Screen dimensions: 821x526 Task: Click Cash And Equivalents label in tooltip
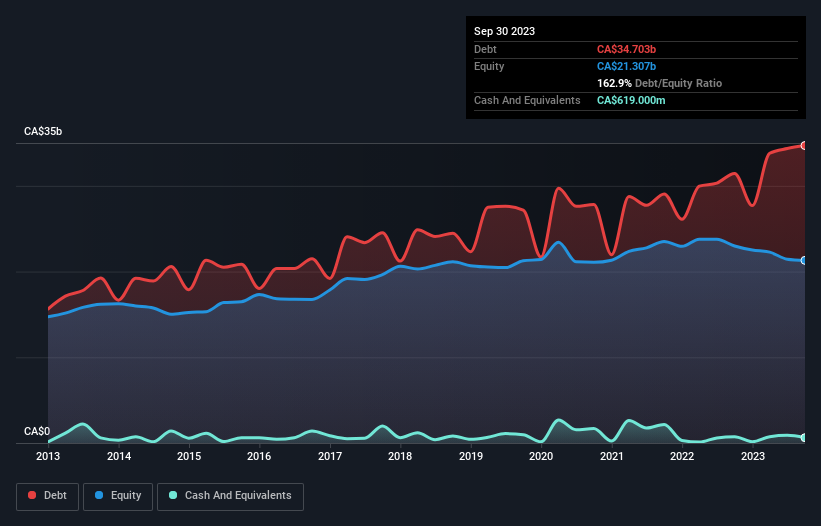(x=527, y=100)
